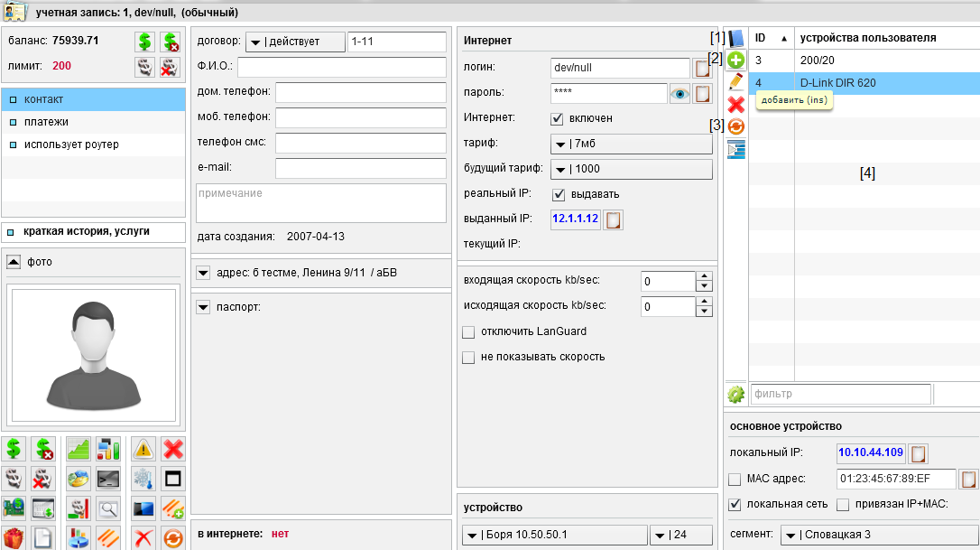Select платежи in the left list

click(x=46, y=122)
